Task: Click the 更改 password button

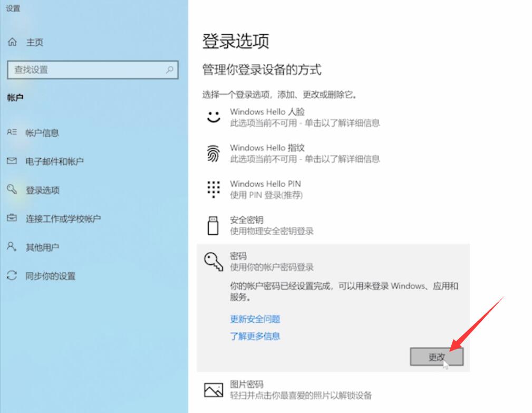Action: point(437,357)
